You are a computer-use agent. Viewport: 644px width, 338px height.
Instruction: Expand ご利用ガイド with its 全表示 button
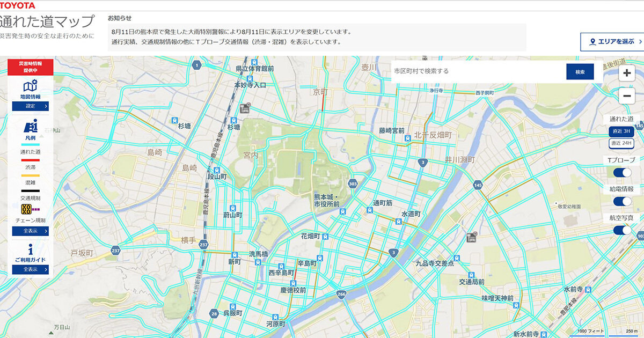coord(30,269)
